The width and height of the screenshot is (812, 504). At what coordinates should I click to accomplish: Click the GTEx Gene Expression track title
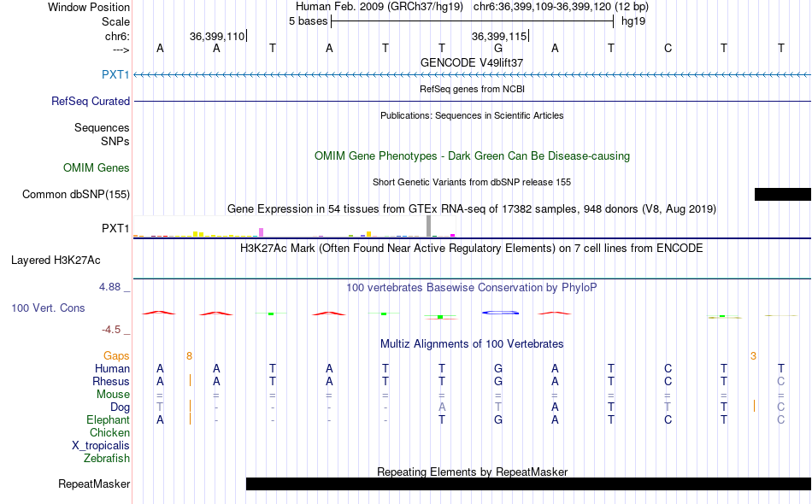[x=472, y=208]
